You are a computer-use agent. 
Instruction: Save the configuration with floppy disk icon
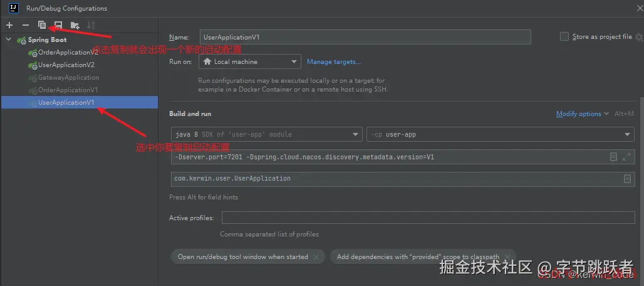[x=58, y=26]
